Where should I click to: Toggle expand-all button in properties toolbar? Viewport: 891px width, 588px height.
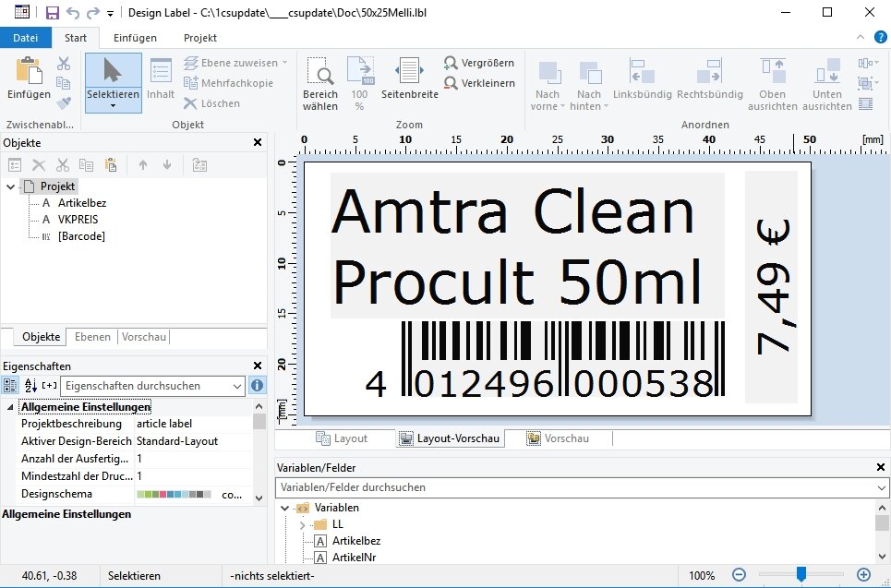[50, 386]
